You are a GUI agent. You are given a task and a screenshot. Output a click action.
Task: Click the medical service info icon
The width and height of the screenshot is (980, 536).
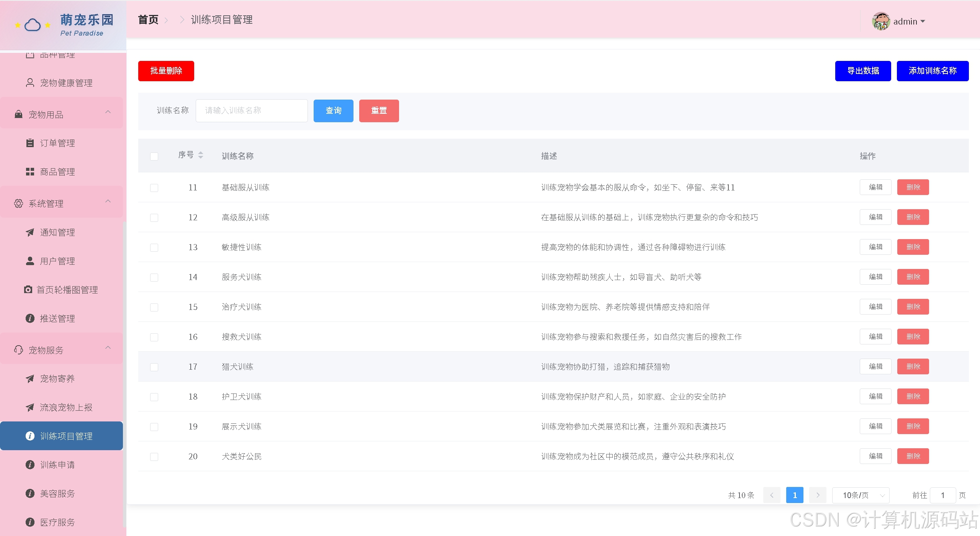[30, 522]
